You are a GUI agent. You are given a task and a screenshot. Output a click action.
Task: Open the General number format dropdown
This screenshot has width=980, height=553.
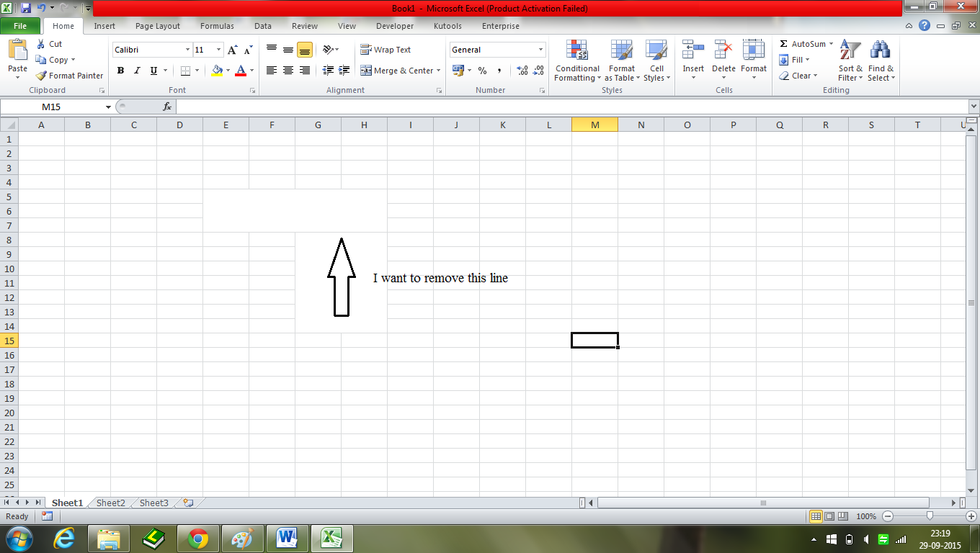click(x=541, y=50)
